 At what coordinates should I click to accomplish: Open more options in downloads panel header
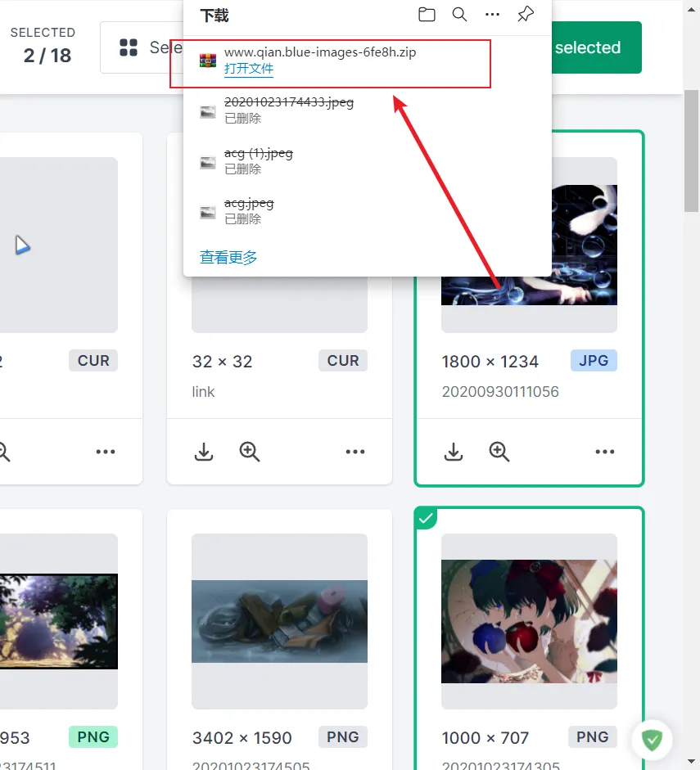coord(492,14)
